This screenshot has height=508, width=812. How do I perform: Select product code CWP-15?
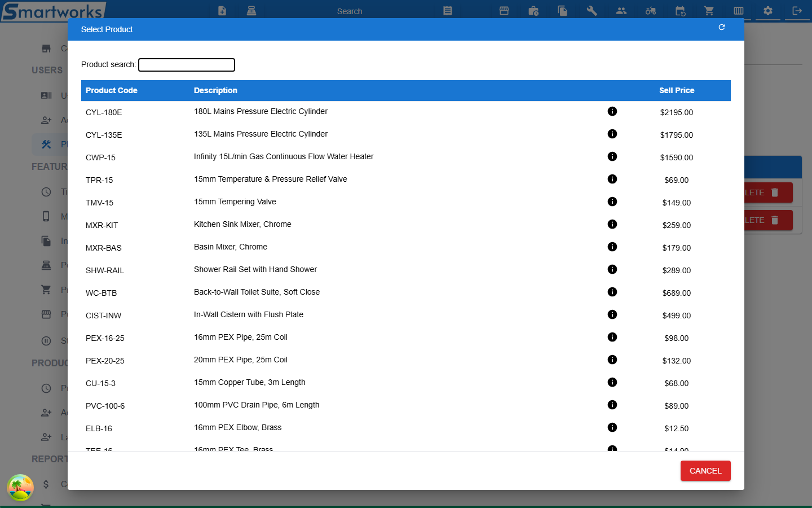(100, 157)
